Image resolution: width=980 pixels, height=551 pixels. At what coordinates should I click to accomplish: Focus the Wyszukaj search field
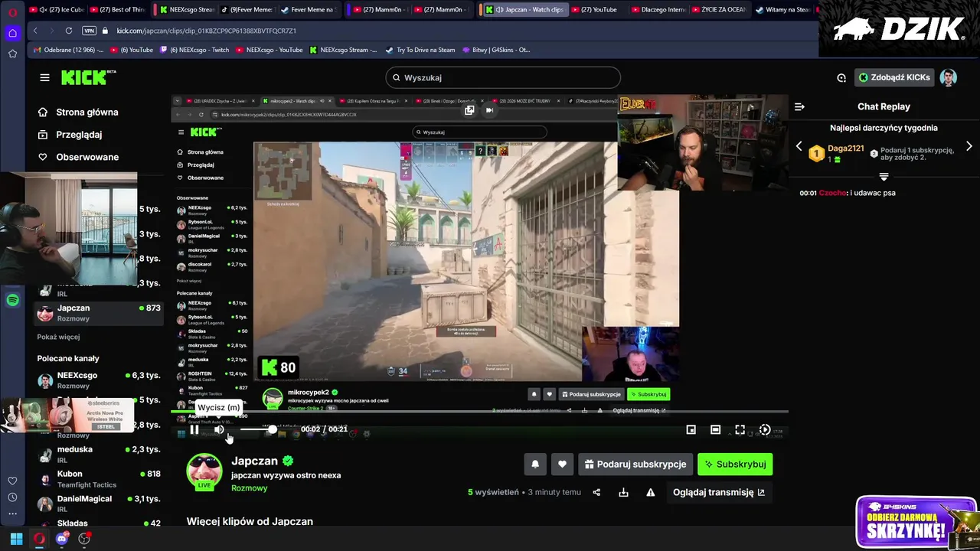[503, 77]
